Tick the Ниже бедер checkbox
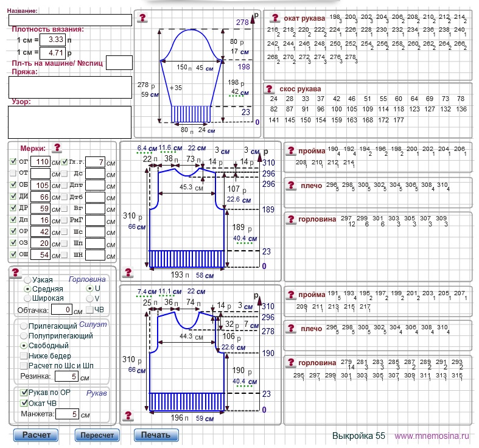 tap(24, 355)
